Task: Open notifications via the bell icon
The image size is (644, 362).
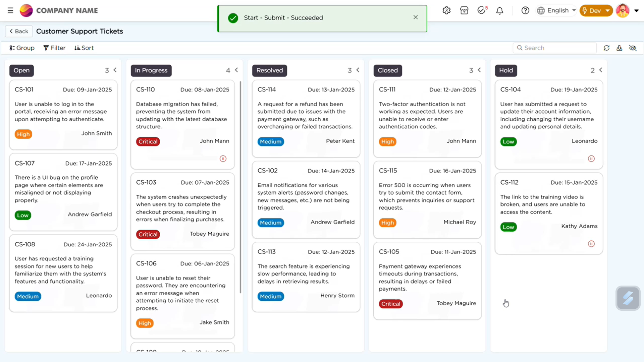Action: [499, 10]
